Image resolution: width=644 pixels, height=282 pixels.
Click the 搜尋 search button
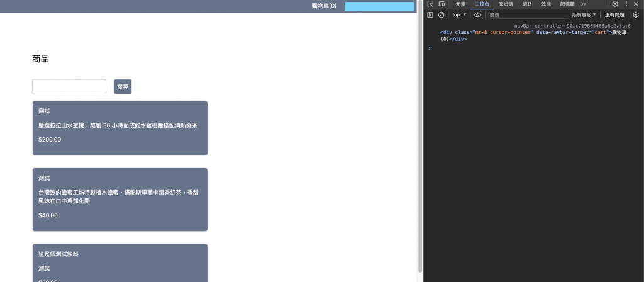point(123,87)
